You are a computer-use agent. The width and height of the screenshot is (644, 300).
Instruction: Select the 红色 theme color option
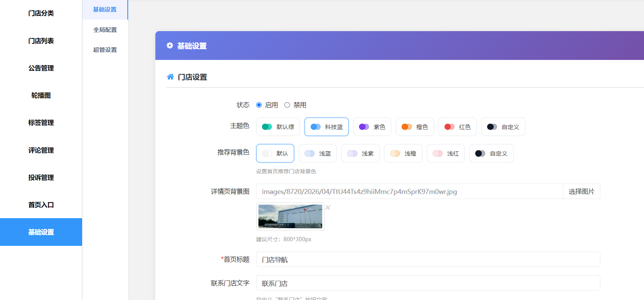457,127
